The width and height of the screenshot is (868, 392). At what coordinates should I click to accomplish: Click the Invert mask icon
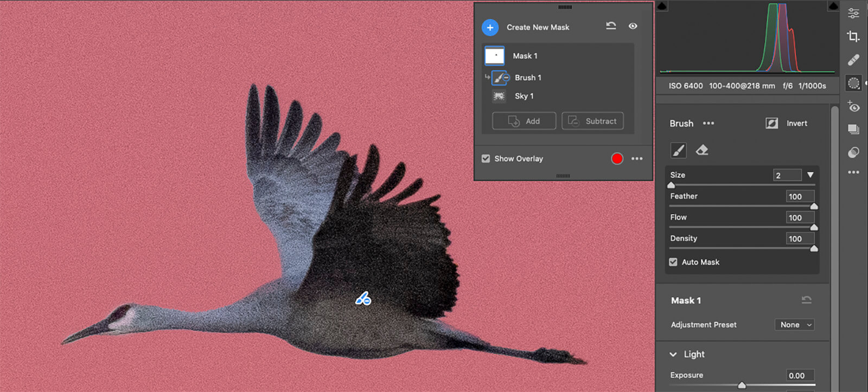click(x=771, y=124)
